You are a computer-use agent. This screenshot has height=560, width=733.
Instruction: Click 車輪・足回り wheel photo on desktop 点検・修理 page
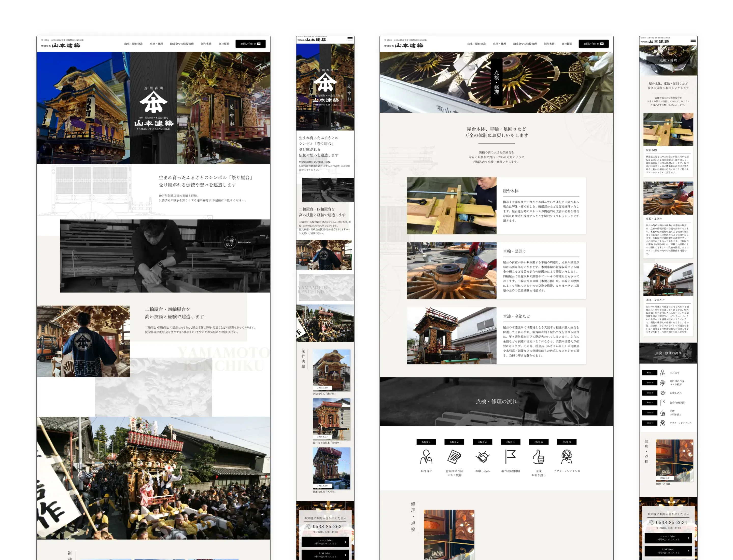(451, 270)
